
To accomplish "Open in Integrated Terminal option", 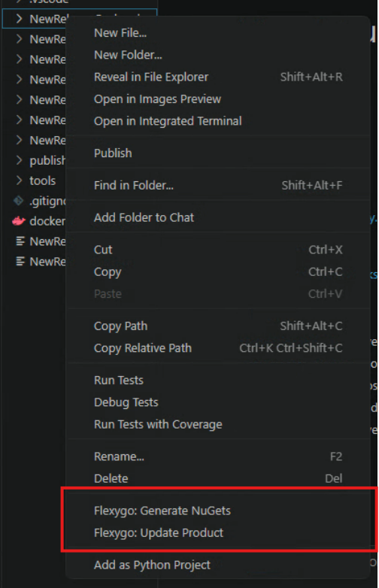I will pos(168,121).
